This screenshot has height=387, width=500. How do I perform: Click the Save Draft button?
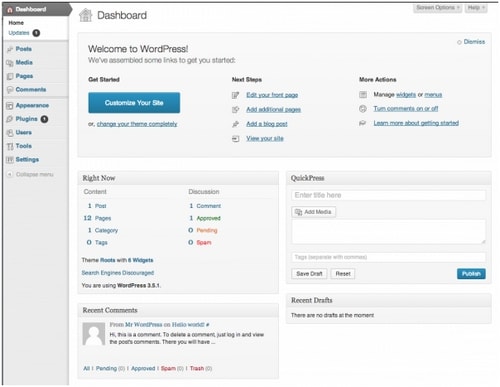pos(309,274)
